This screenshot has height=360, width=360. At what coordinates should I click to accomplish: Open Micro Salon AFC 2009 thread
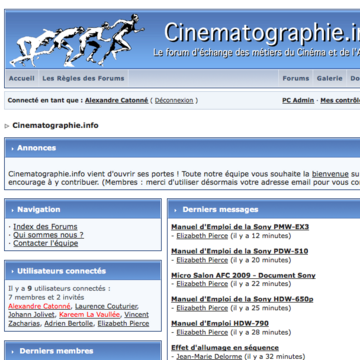click(x=243, y=275)
